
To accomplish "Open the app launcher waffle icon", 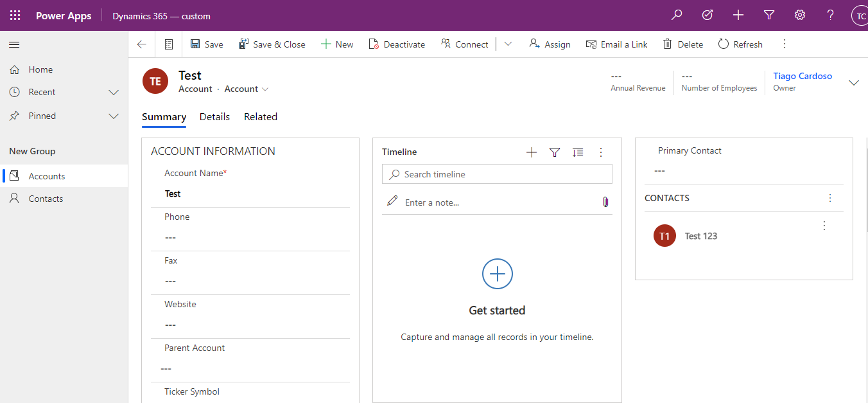I will pos(15,15).
